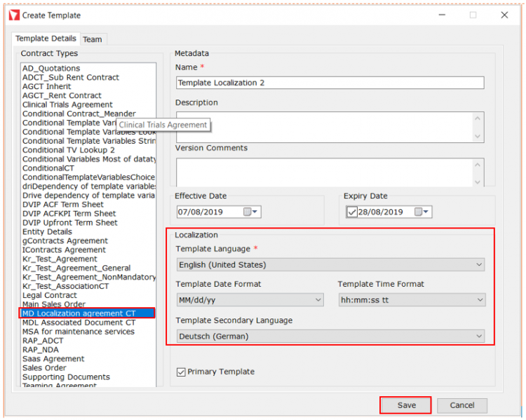Choose Saas Agreement from Contract Types

click(54, 359)
